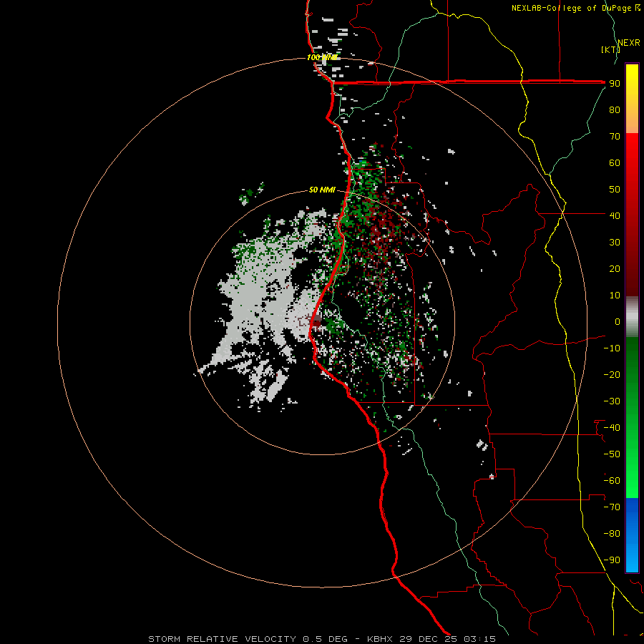Screen dimensions: 644x644
Task: Click the '-40' value on velocity scale
Action: point(612,428)
